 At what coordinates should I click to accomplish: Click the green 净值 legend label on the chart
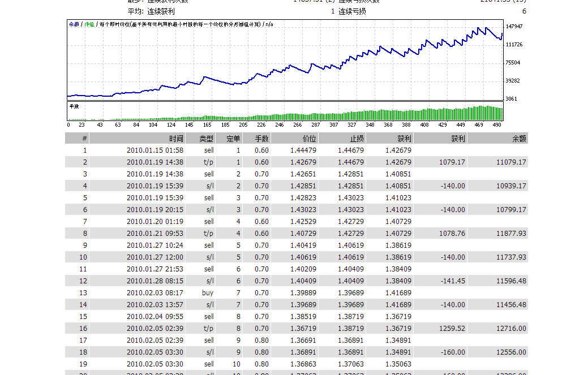pos(89,24)
